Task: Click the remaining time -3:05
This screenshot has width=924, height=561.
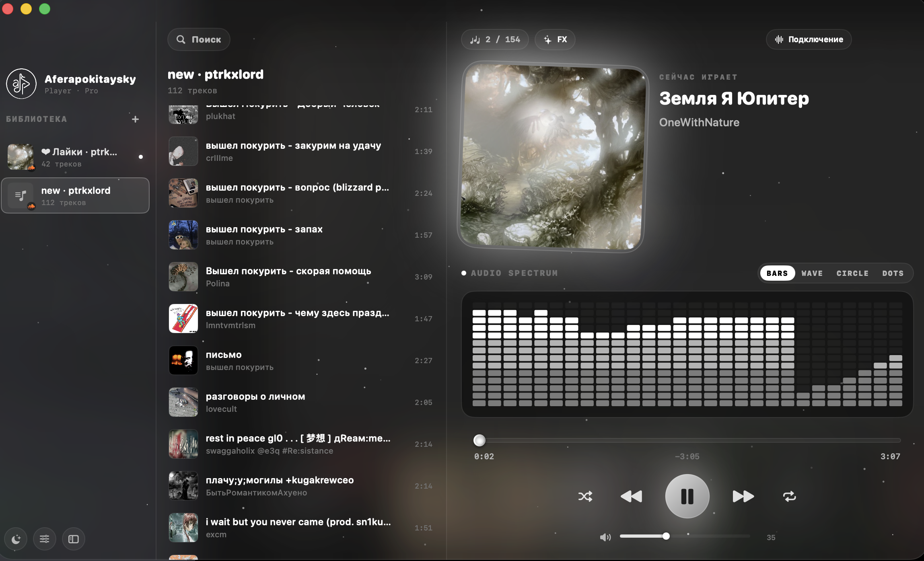Action: 687,456
